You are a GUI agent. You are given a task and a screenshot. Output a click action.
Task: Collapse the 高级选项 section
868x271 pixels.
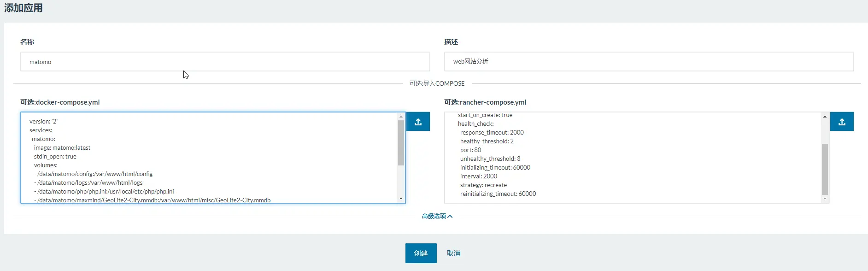[437, 216]
